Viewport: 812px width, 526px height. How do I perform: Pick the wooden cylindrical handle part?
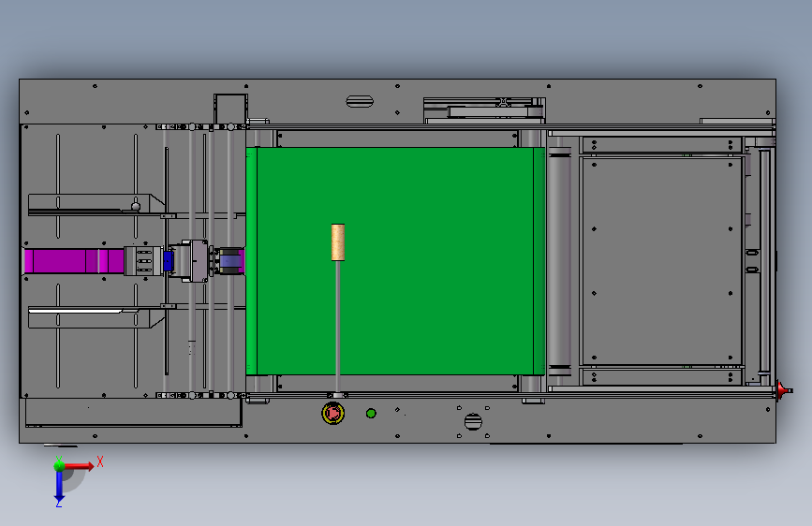(x=338, y=242)
